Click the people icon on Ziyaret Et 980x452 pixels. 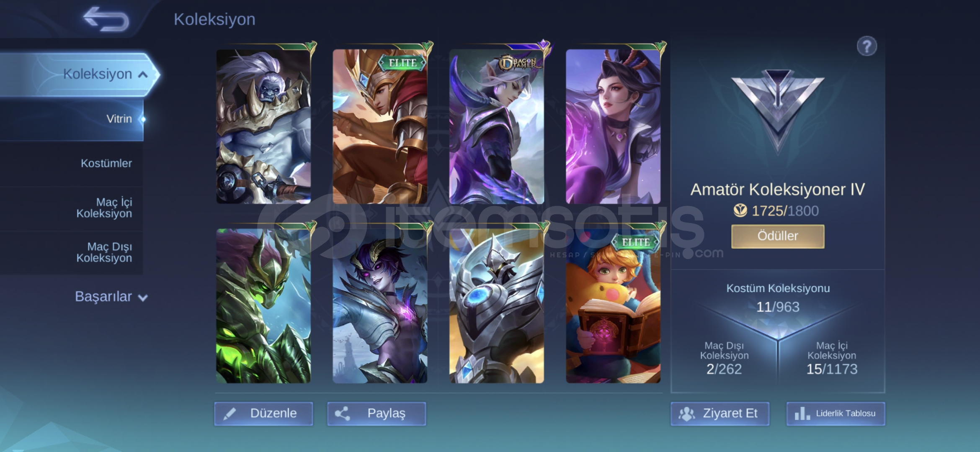(x=686, y=413)
